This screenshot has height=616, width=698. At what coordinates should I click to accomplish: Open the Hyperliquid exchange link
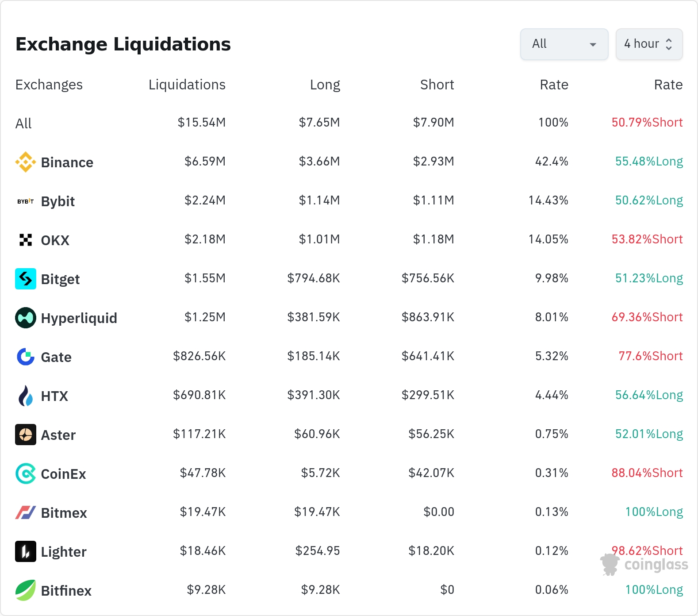pos(79,318)
